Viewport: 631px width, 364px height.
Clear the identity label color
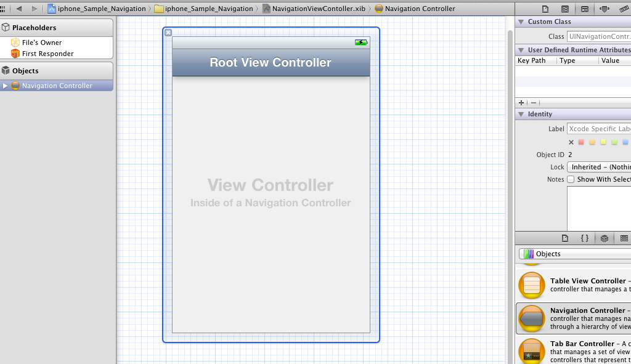pyautogui.click(x=571, y=142)
